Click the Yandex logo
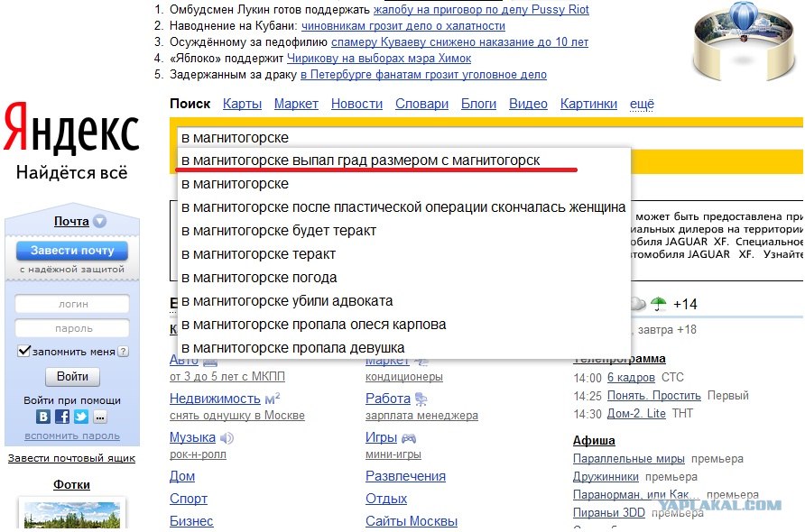The image size is (805, 532). (x=71, y=128)
